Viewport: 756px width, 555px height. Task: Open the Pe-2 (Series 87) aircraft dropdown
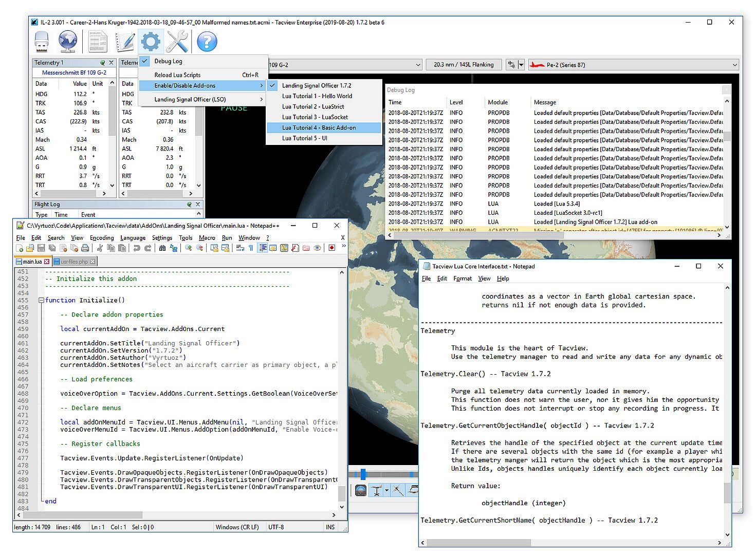click(x=734, y=65)
